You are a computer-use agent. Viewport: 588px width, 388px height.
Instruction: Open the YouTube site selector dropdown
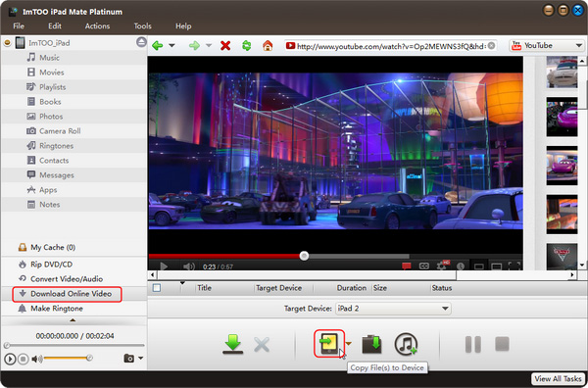tap(546, 46)
